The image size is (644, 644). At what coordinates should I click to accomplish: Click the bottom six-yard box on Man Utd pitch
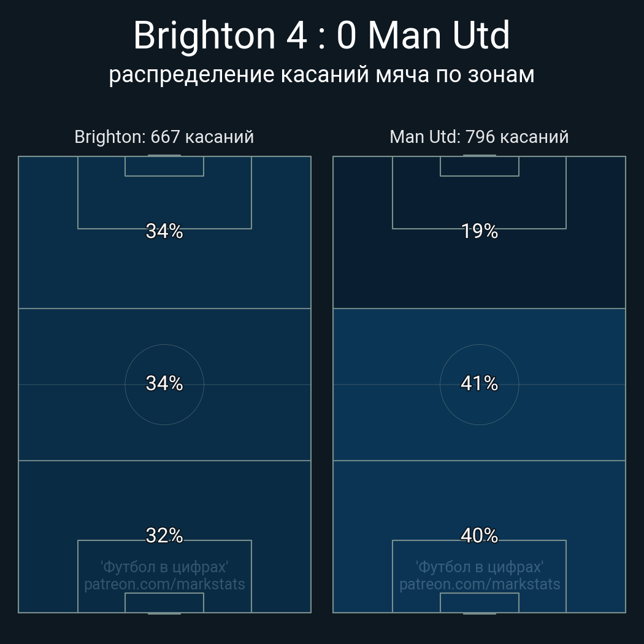pos(480,602)
